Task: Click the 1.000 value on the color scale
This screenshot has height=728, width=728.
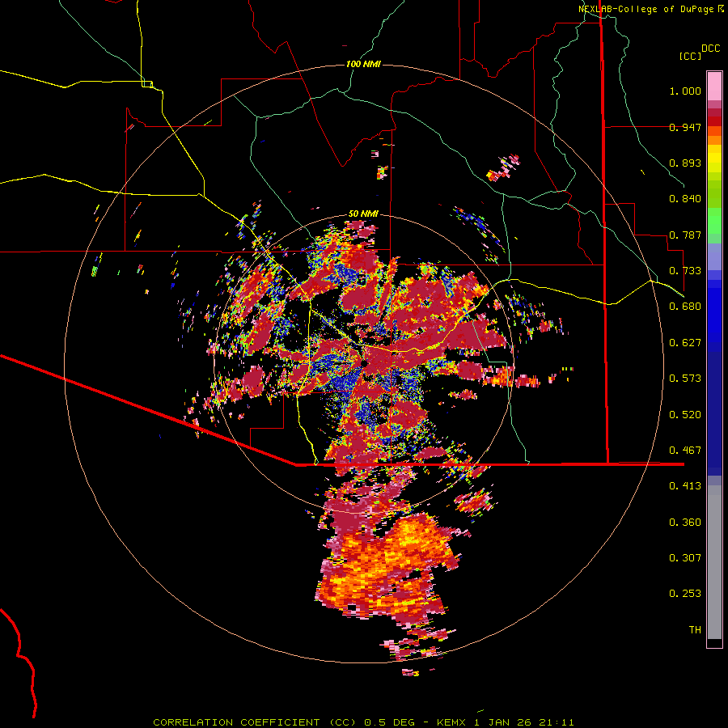Action: point(685,91)
